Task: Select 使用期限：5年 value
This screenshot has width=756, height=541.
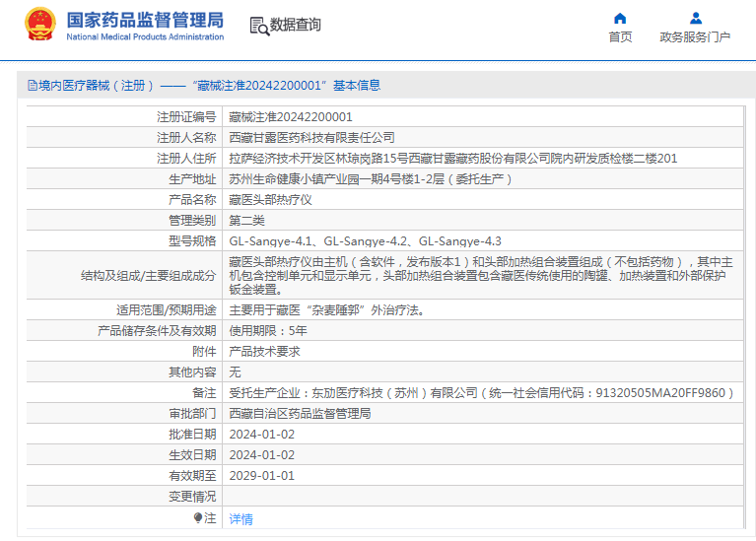Action: pos(268,331)
